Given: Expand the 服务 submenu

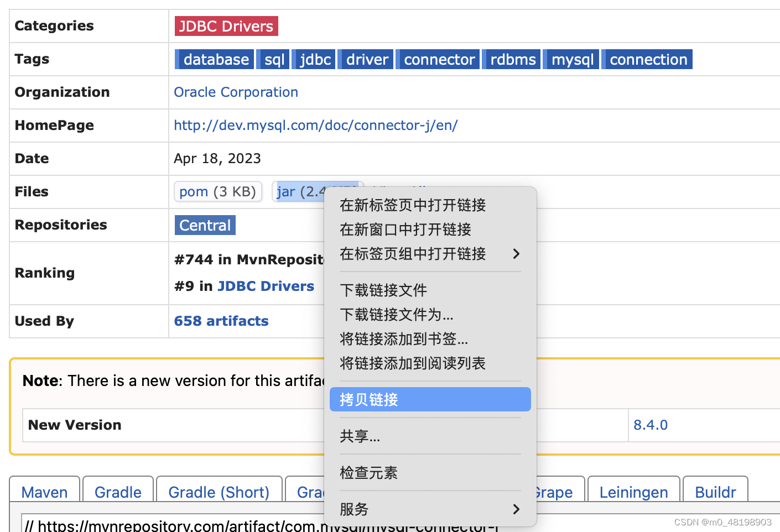Looking at the screenshot, I should [x=430, y=509].
